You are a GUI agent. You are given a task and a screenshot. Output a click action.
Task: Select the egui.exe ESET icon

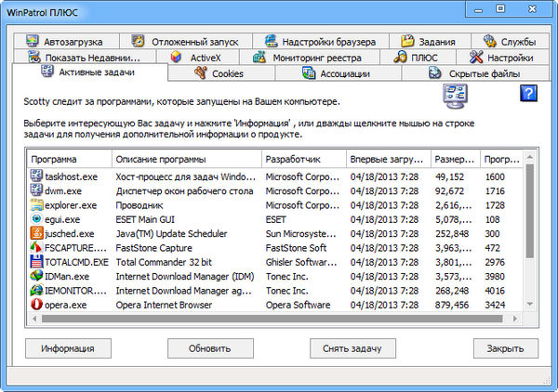click(35, 219)
